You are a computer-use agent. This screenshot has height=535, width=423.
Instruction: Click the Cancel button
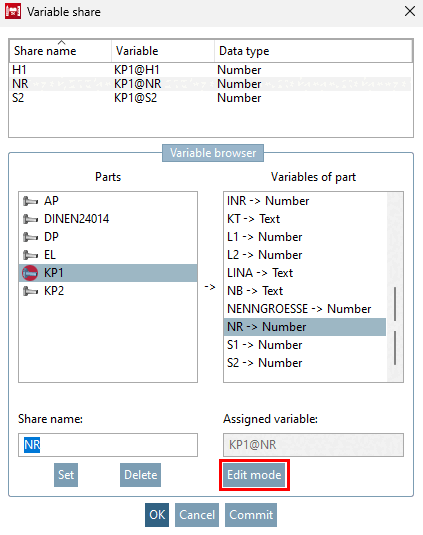[x=197, y=515]
